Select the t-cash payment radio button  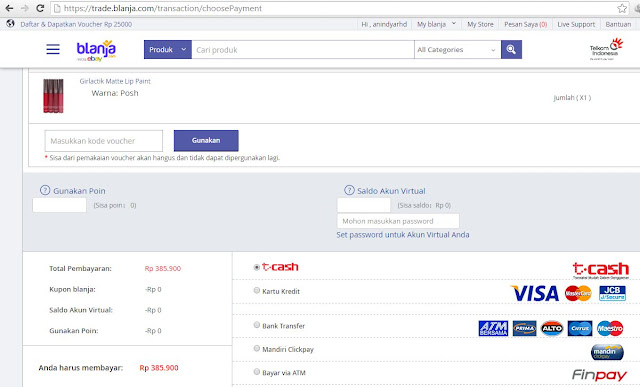[x=257, y=267]
